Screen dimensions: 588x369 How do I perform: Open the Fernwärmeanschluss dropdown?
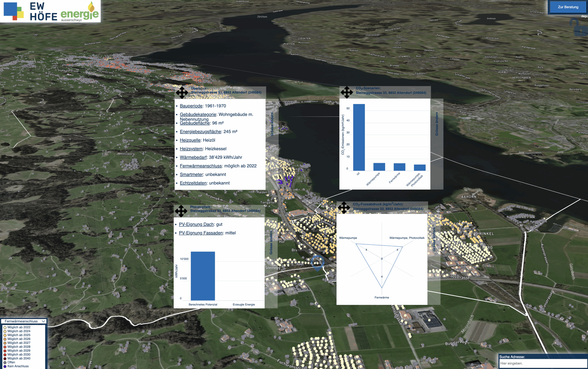coord(23,321)
